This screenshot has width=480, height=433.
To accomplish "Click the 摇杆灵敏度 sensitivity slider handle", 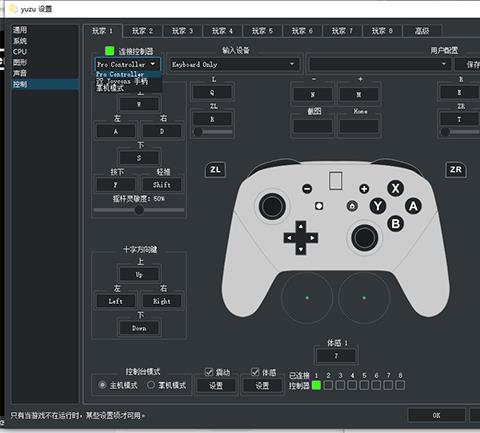I will point(139,210).
